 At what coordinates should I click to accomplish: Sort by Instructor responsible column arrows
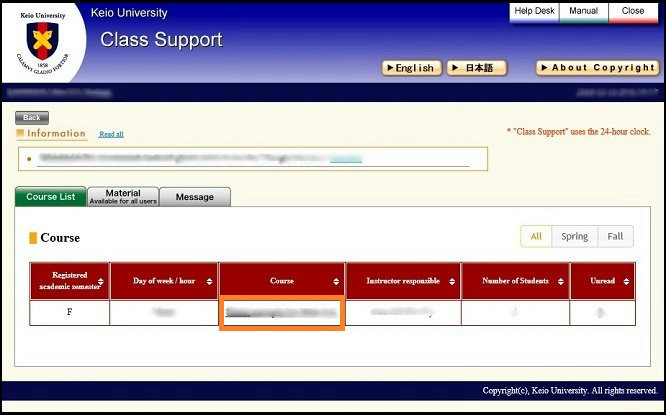(451, 282)
